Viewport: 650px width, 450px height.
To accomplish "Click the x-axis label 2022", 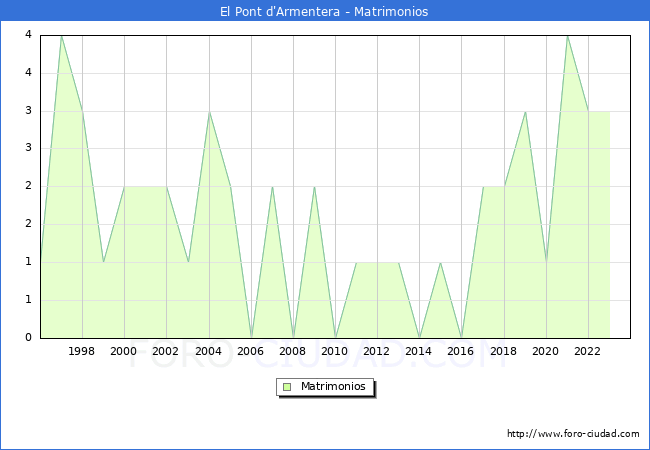I will tap(587, 351).
